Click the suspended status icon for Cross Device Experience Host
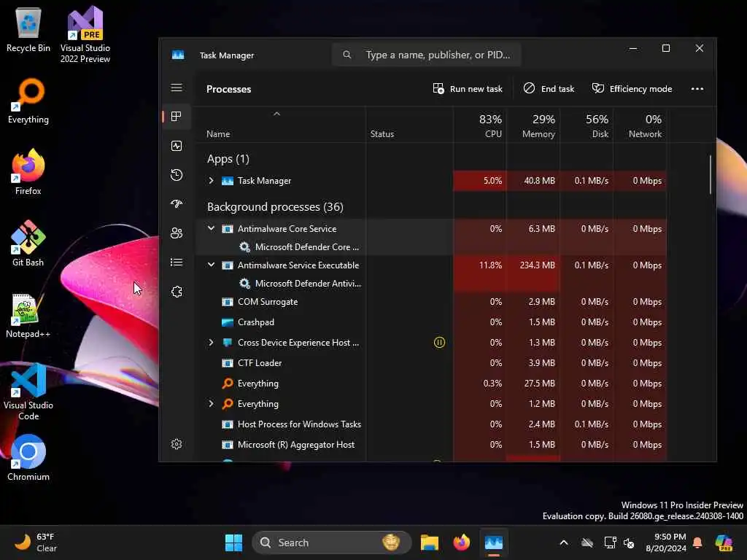 pyautogui.click(x=439, y=343)
